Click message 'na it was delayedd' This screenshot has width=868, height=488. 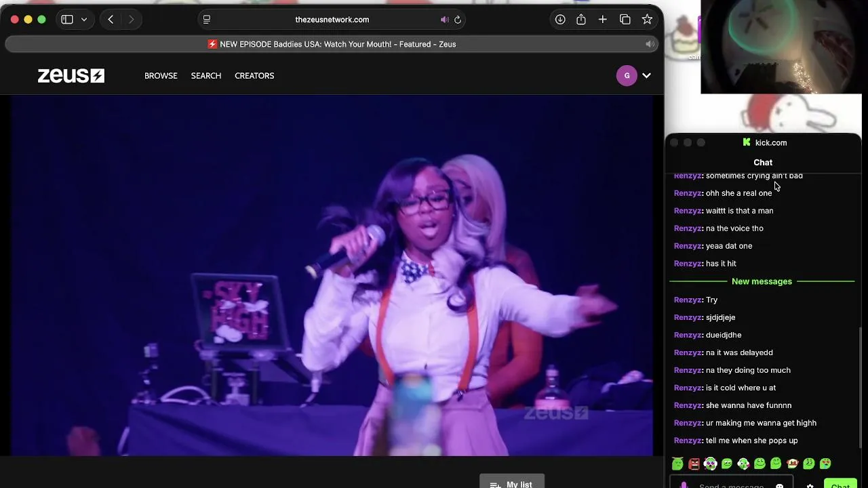tap(739, 352)
